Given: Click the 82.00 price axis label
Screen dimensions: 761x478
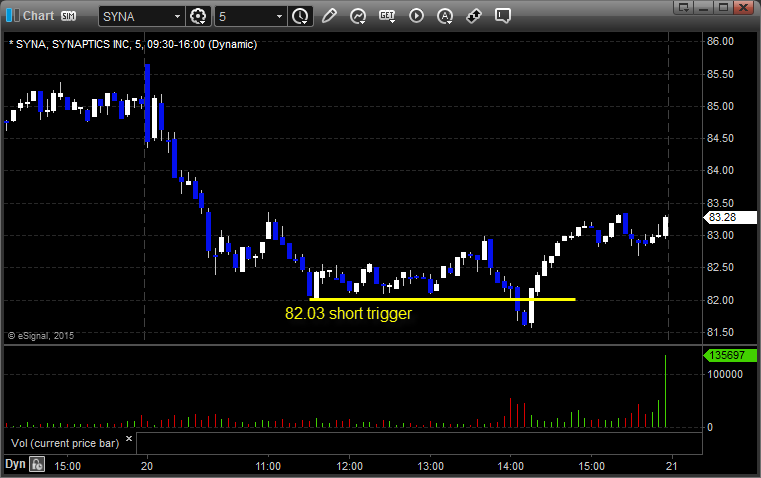Looking at the screenshot, I should tap(720, 300).
